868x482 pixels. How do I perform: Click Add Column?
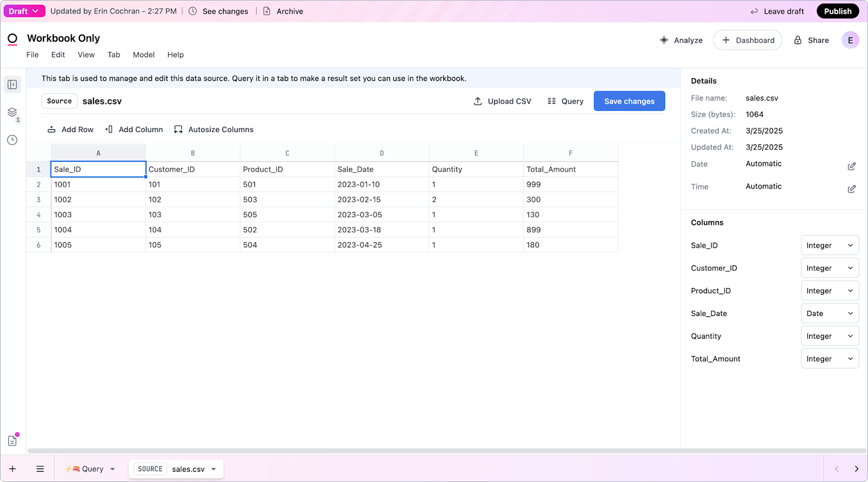click(134, 129)
